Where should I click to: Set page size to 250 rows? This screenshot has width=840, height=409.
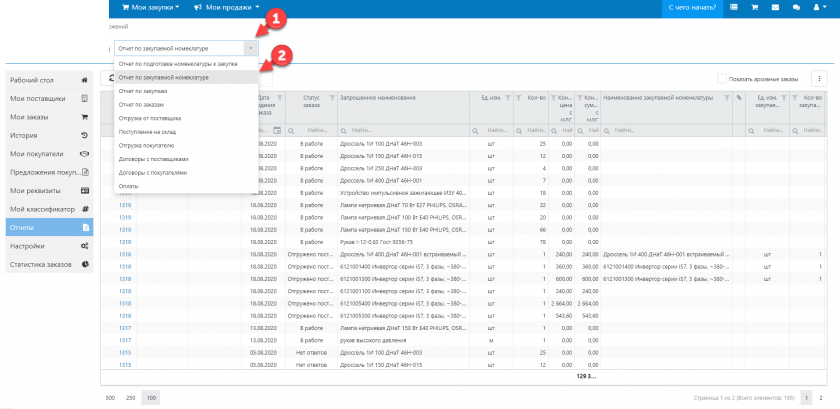[130, 397]
